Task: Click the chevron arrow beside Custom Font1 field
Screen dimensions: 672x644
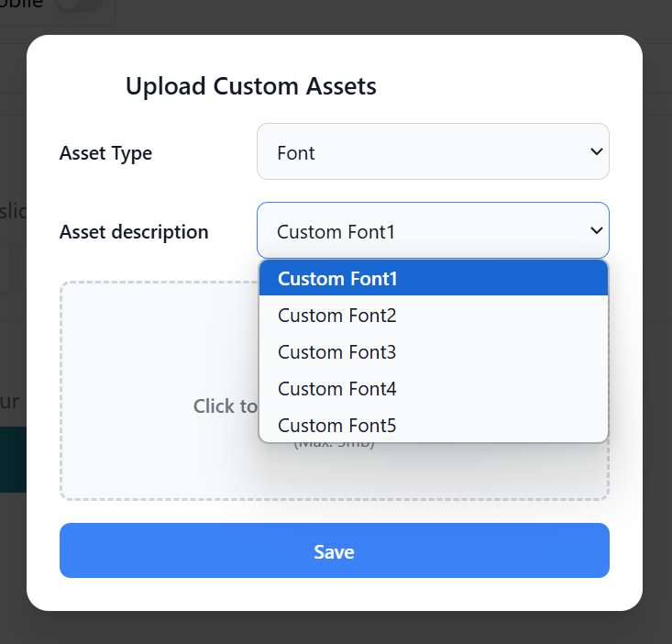Action: 597,230
